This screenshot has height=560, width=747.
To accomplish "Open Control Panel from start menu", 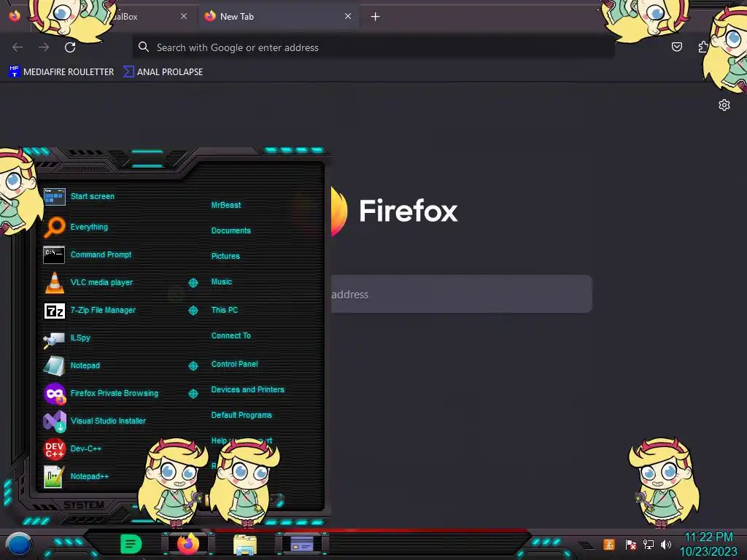I will [234, 365].
